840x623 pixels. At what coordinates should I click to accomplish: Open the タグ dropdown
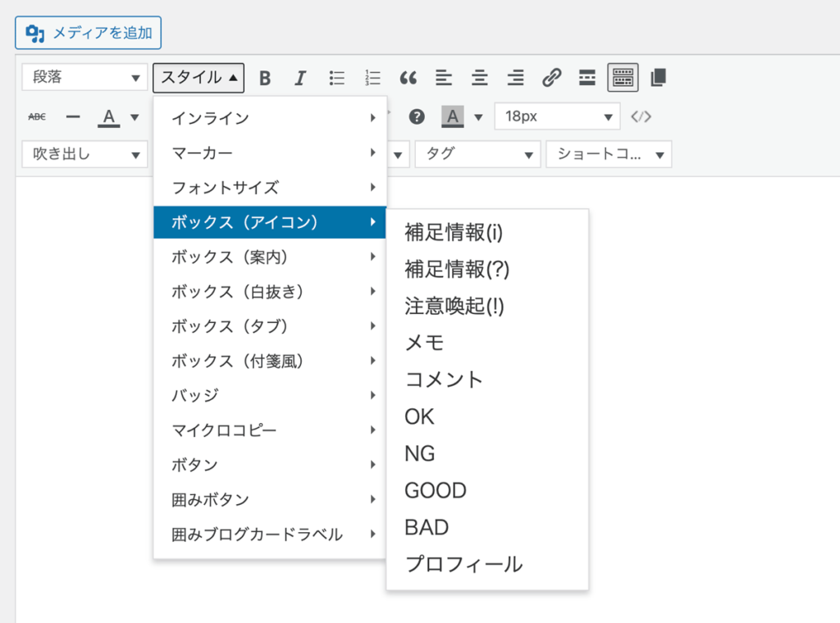pyautogui.click(x=478, y=154)
